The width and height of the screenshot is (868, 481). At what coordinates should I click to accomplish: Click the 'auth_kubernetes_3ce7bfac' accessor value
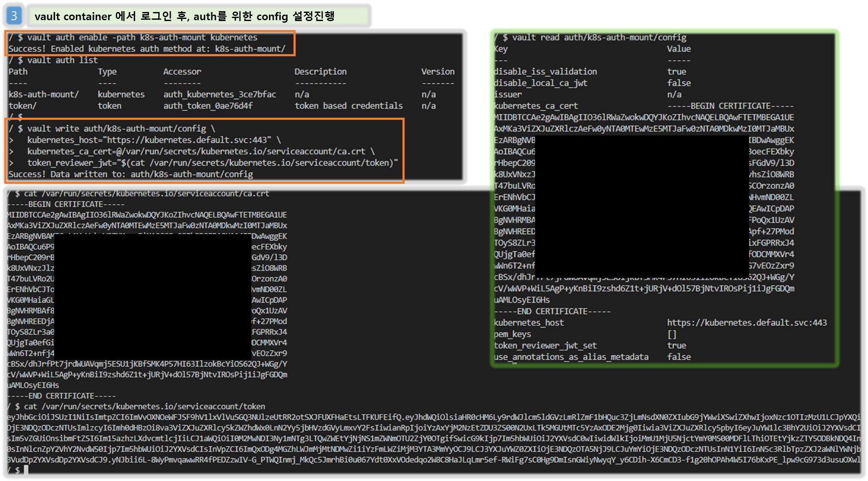pos(220,94)
